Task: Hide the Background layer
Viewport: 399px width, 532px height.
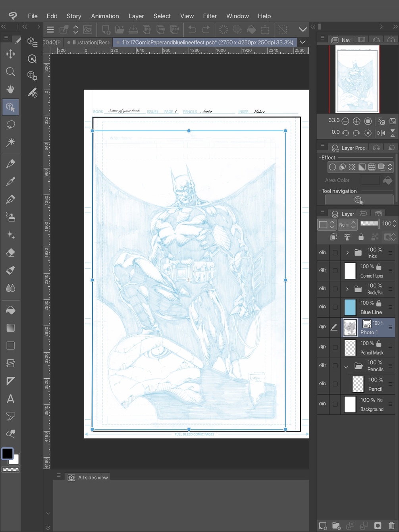Action: tap(323, 404)
